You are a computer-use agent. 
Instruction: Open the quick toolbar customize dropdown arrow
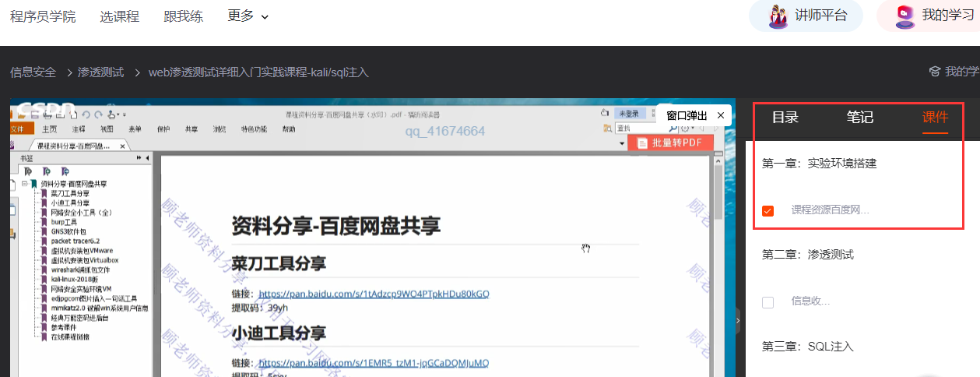(124, 115)
